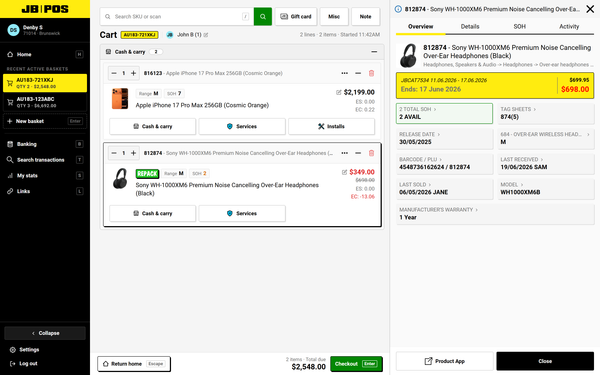600x375 pixels.
Task: Create a New basket
Action: tap(45, 121)
